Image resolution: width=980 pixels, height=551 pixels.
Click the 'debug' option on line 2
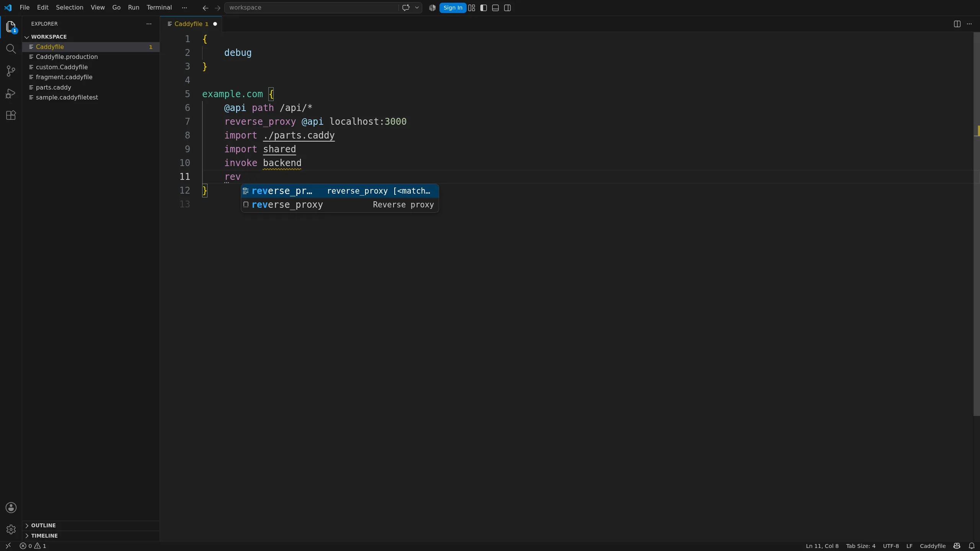(x=238, y=53)
